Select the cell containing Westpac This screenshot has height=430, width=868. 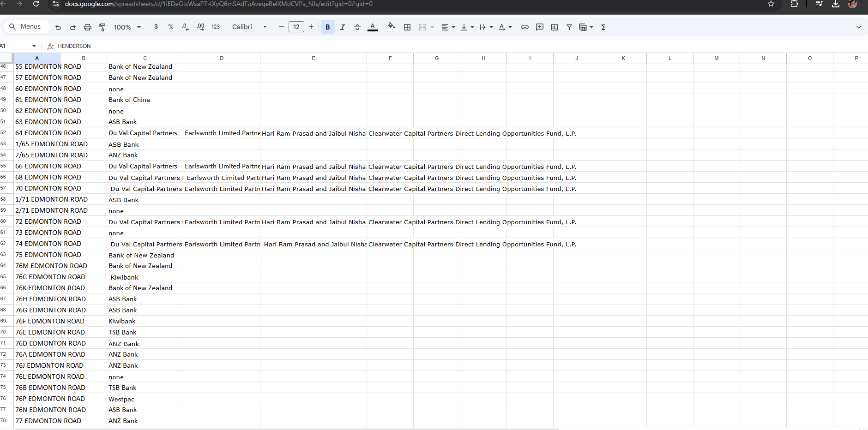145,399
